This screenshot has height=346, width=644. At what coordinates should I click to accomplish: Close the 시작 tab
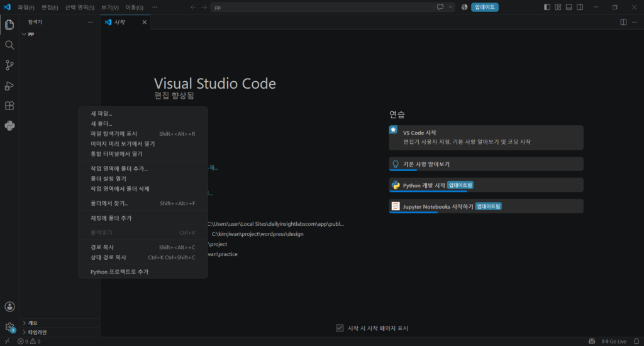tap(144, 22)
